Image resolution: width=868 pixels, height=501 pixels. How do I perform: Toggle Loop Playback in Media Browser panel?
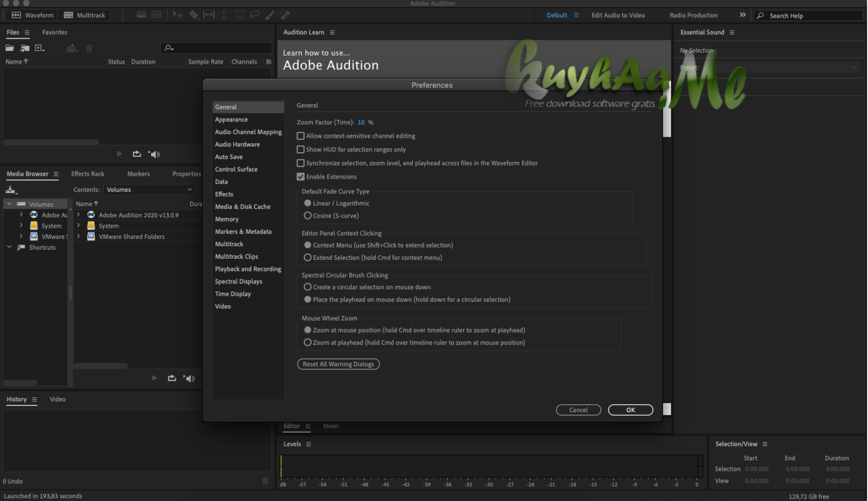tap(172, 378)
